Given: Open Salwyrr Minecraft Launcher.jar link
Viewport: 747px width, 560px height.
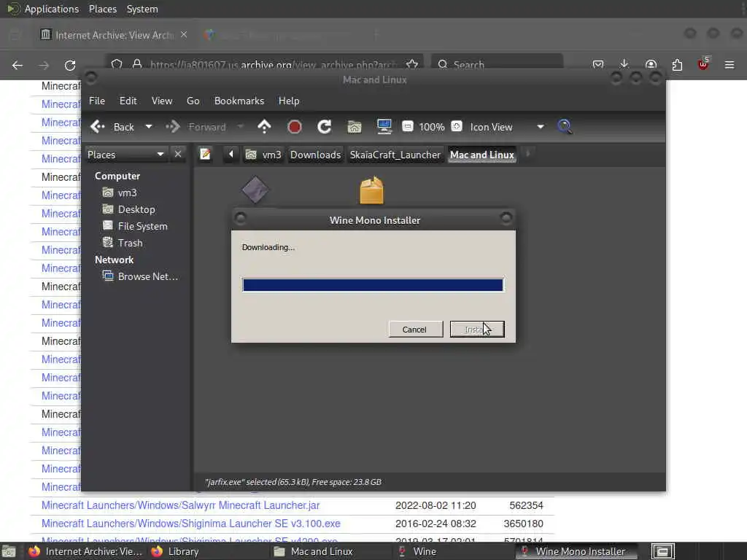Looking at the screenshot, I should click(x=181, y=505).
